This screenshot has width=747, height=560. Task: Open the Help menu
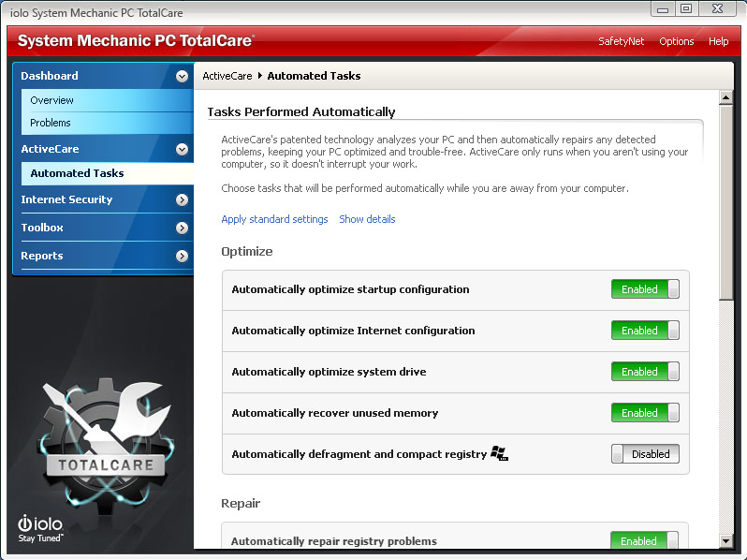[718, 41]
